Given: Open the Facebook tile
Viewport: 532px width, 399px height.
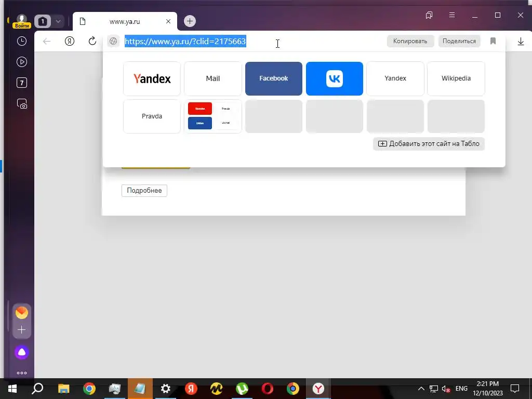Looking at the screenshot, I should pyautogui.click(x=274, y=79).
